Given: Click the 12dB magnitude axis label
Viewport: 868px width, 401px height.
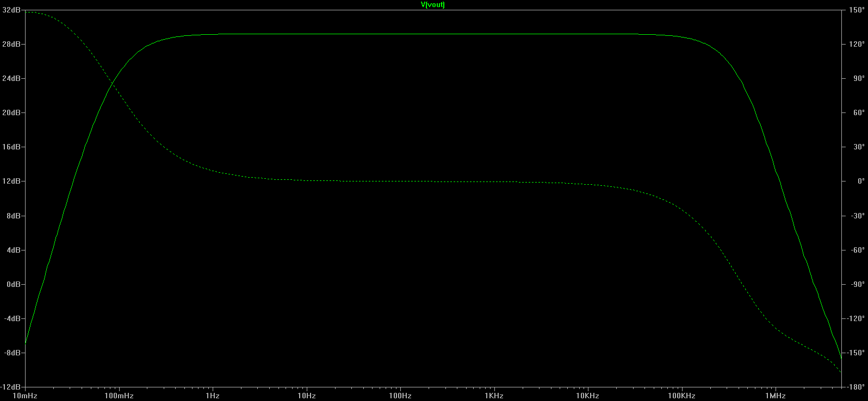Looking at the screenshot, I should (11, 181).
